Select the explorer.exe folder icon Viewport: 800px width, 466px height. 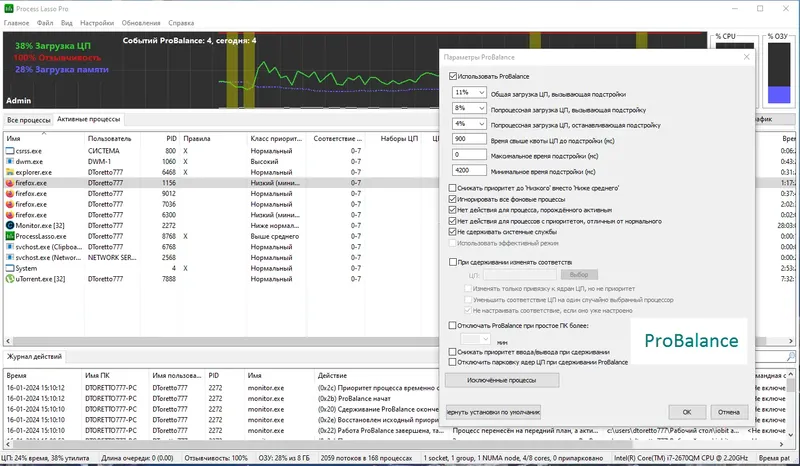coord(10,173)
